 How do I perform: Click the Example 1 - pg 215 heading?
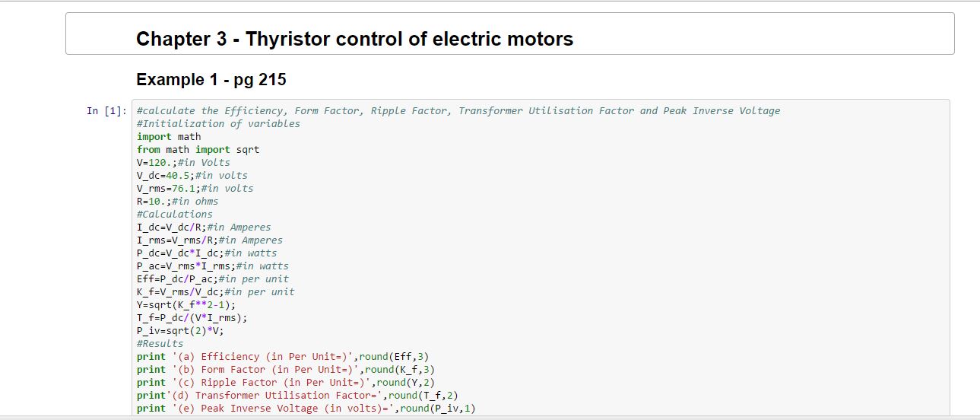click(211, 79)
